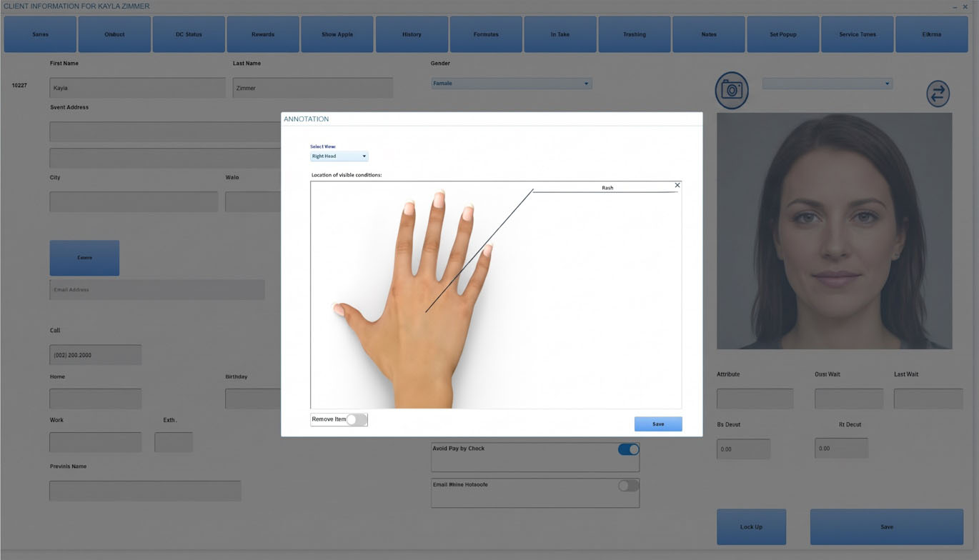View the History tab
979x560 pixels.
coord(412,34)
